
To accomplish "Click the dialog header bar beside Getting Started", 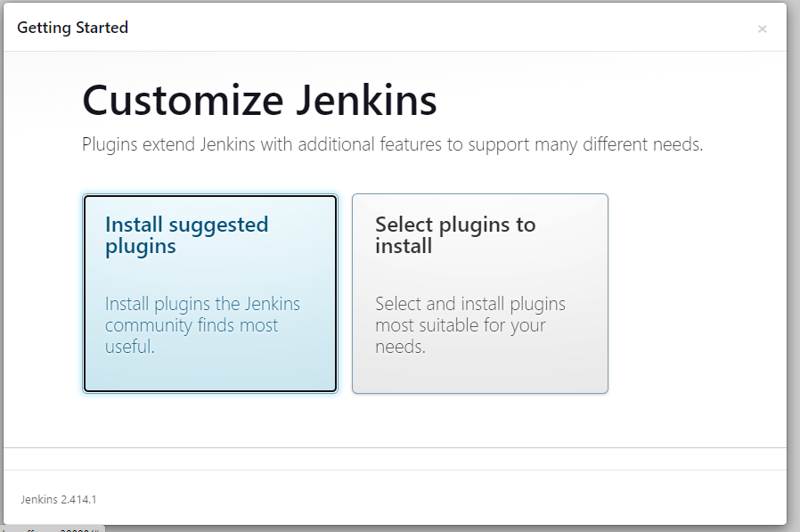I will [x=445, y=28].
